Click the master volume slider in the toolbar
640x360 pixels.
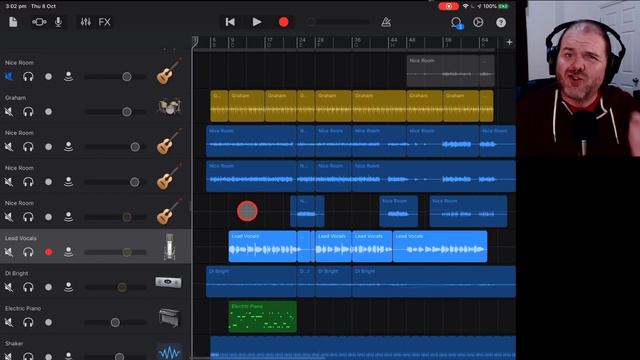tap(338, 22)
